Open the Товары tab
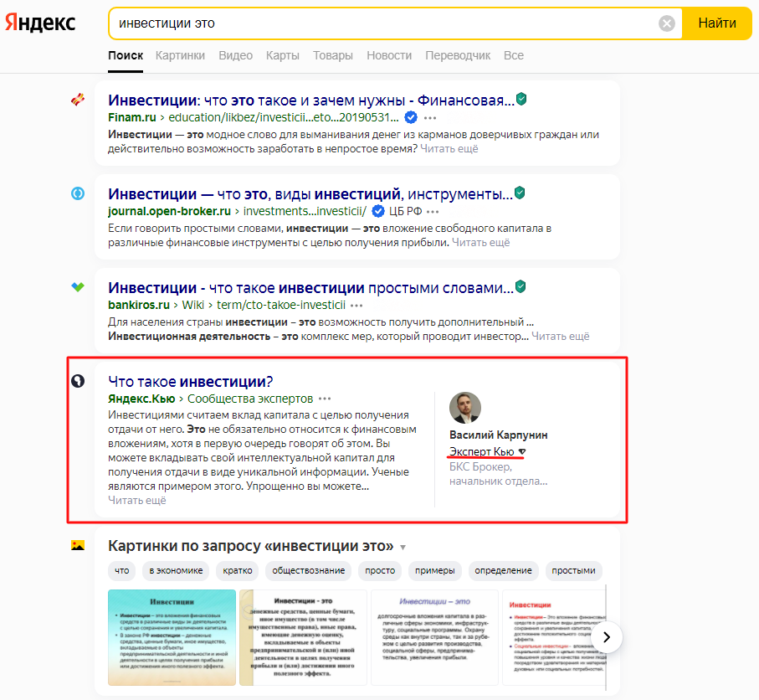Viewport: 759px width, 700px height. [332, 56]
